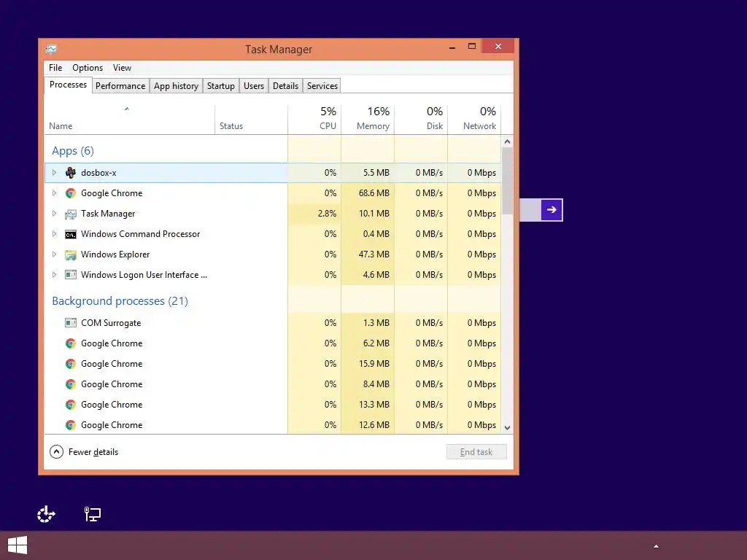This screenshot has height=560, width=747.
Task: Sort by the Network column header
Action: coord(474,119)
